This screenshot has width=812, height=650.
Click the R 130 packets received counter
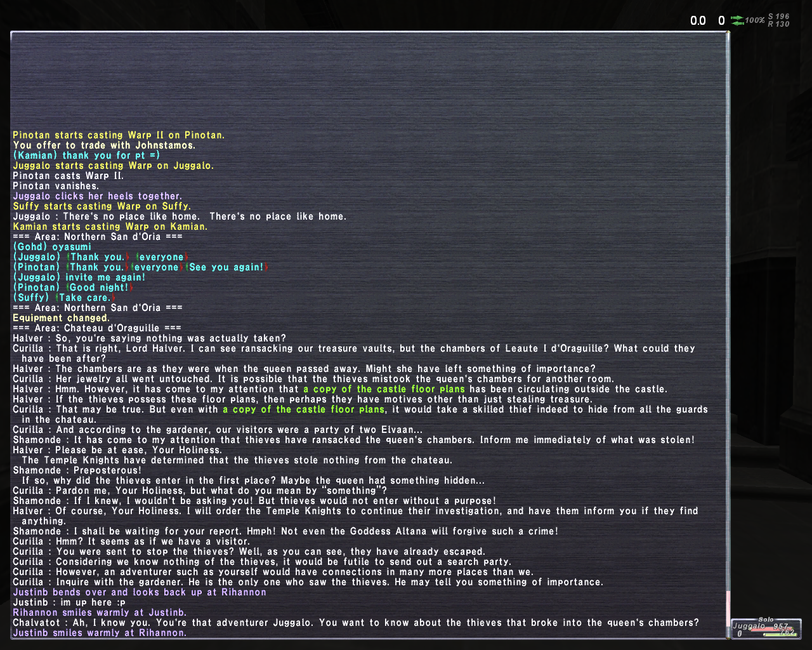coord(778,24)
